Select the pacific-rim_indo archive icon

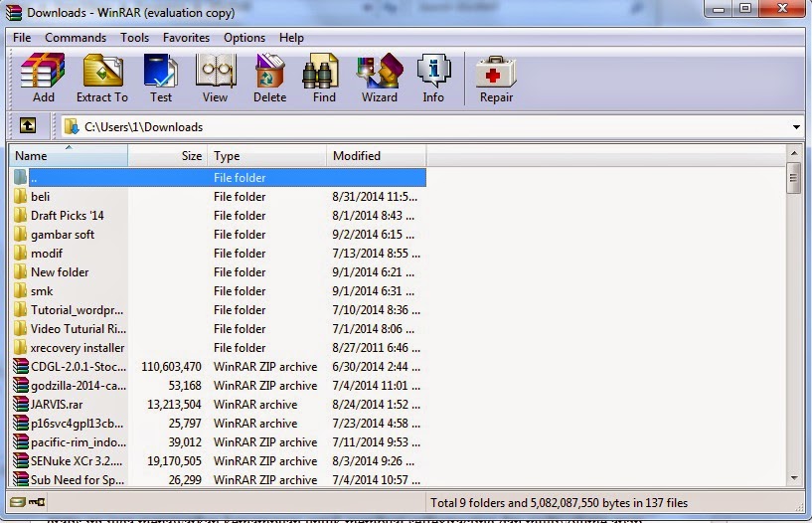21,441
